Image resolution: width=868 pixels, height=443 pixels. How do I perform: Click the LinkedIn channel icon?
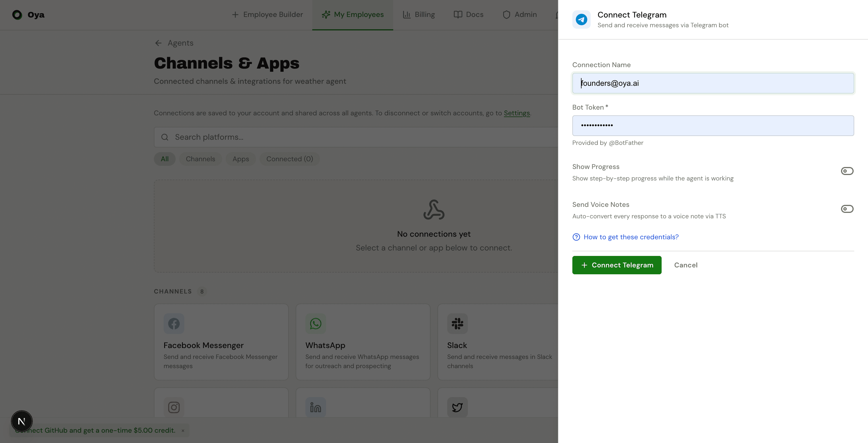pos(315,407)
